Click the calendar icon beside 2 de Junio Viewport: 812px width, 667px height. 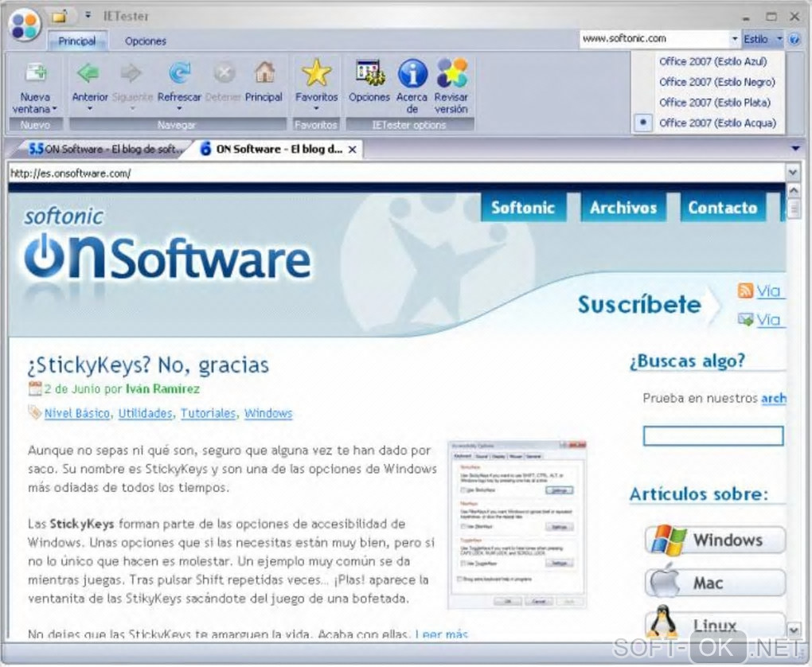point(35,388)
